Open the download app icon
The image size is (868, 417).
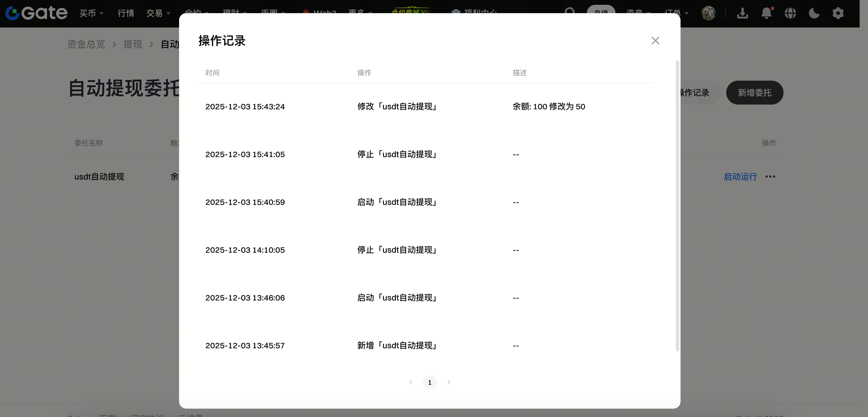pos(742,13)
